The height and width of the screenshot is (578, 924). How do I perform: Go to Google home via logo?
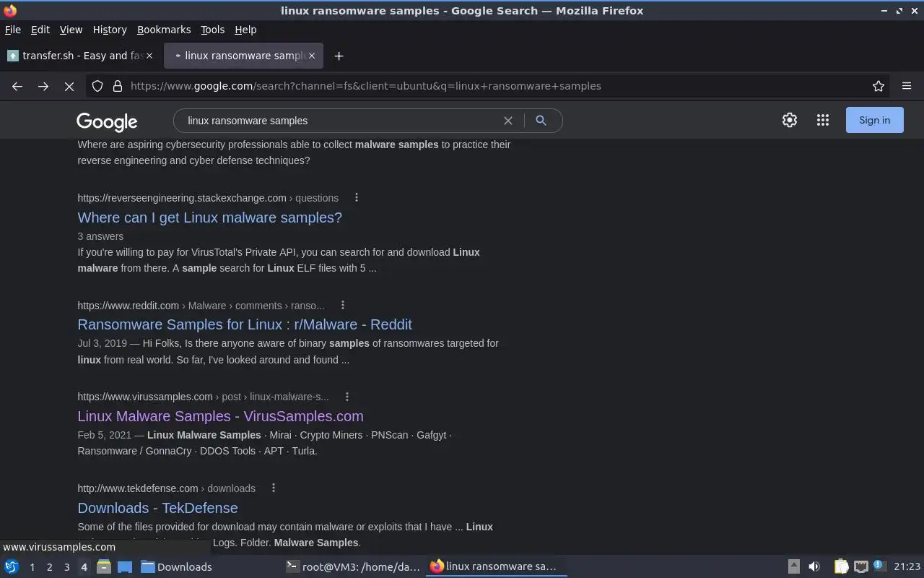pos(107,121)
